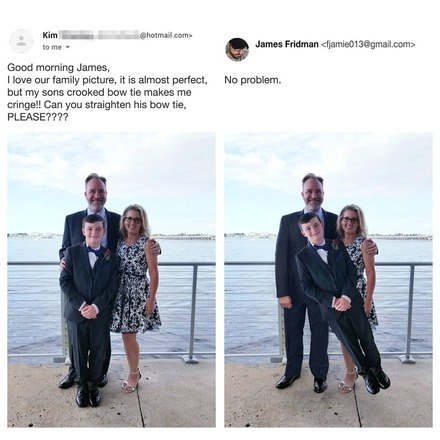Click the line starting with "cringe!!"

pos(97,105)
